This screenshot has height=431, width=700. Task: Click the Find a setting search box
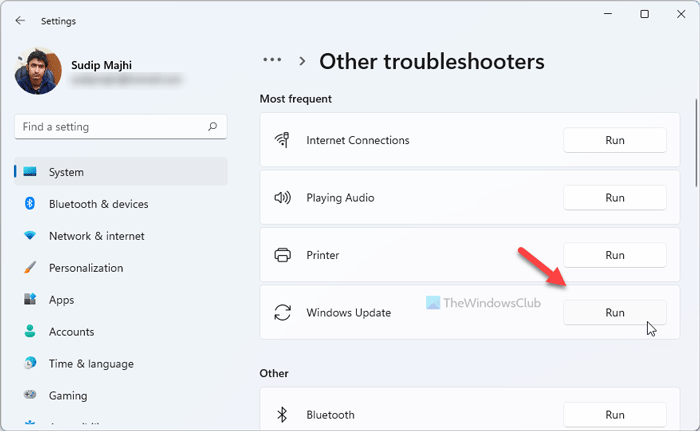(x=110, y=127)
